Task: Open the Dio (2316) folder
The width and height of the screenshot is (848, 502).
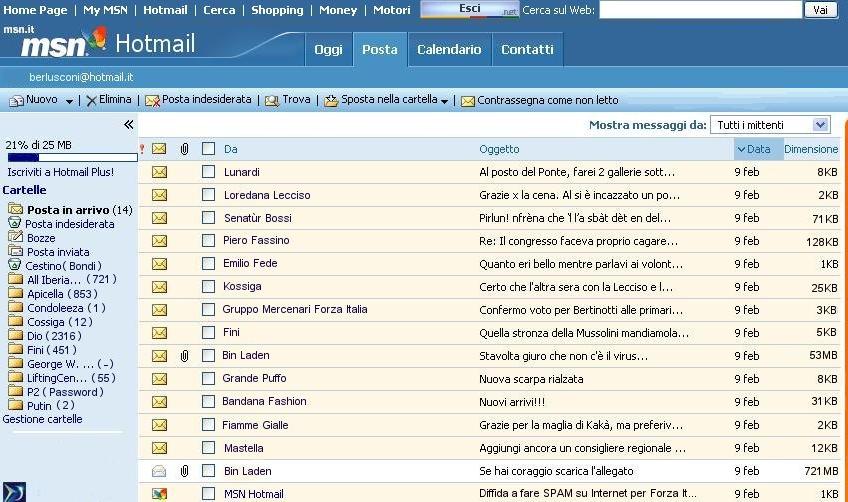Action: 55,335
